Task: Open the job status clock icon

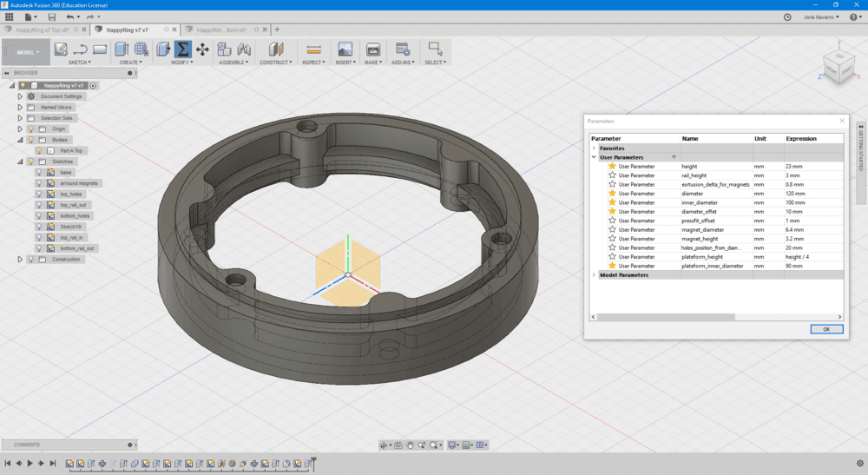Action: click(787, 17)
